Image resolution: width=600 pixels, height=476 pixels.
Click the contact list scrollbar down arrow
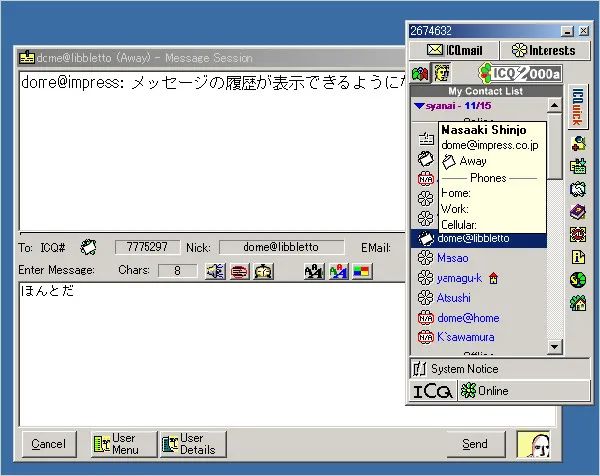(555, 347)
